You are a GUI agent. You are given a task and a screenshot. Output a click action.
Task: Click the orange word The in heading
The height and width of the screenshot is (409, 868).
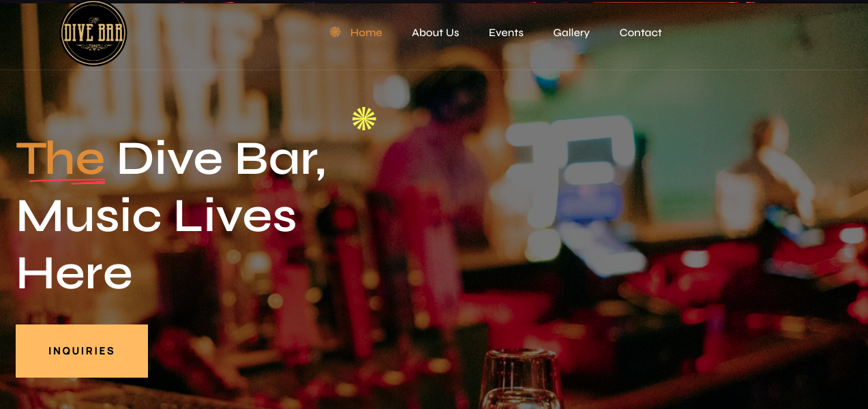point(61,158)
